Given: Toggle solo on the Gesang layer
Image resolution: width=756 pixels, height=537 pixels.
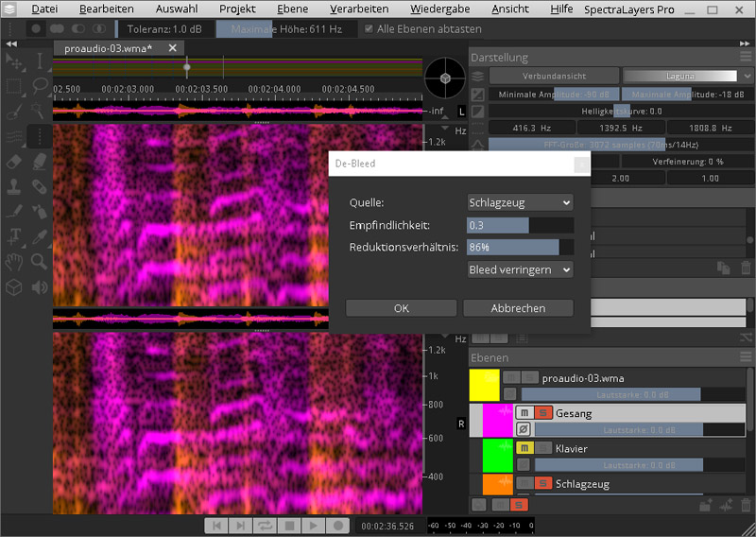Looking at the screenshot, I should pos(542,413).
